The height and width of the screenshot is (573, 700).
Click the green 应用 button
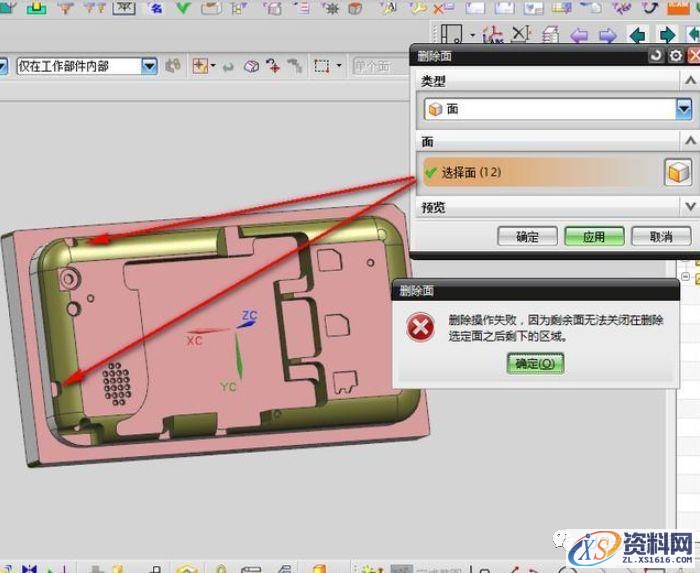[594, 237]
